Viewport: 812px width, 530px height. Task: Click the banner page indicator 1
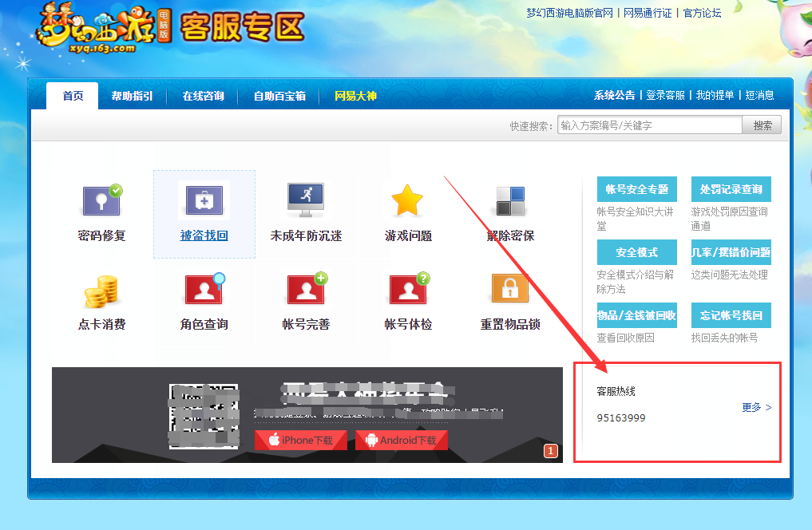click(x=550, y=451)
